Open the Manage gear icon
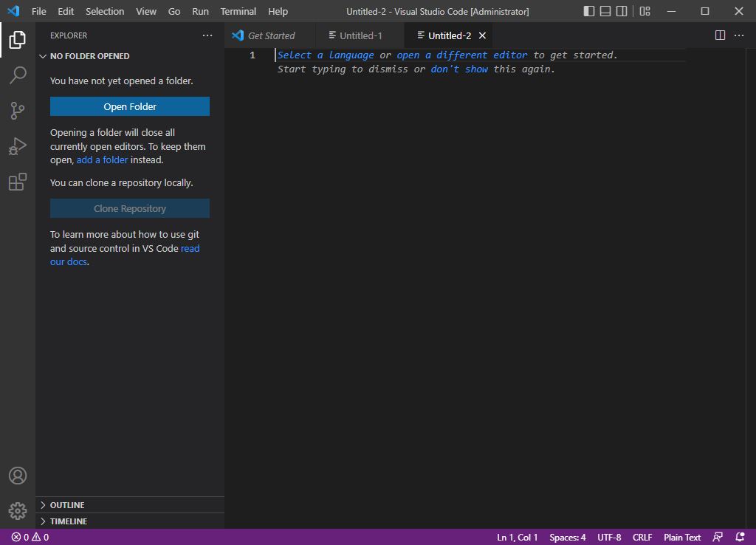 pyautogui.click(x=18, y=511)
